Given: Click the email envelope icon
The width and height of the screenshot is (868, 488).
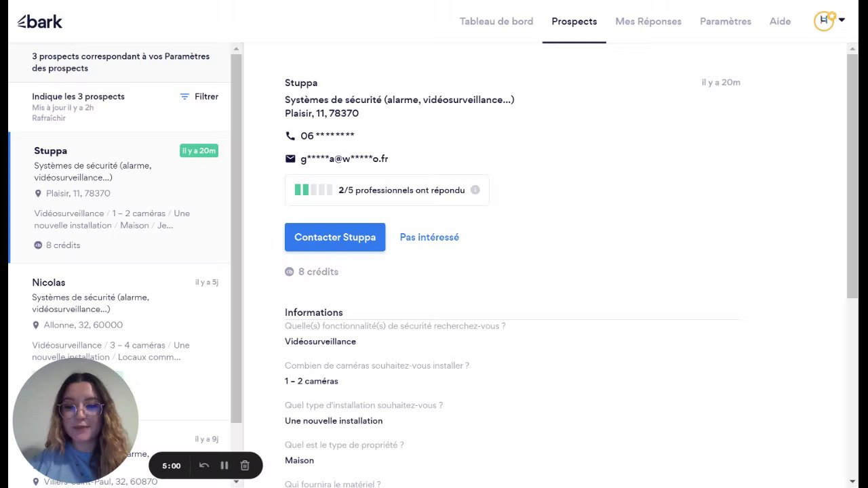Looking at the screenshot, I should point(290,159).
